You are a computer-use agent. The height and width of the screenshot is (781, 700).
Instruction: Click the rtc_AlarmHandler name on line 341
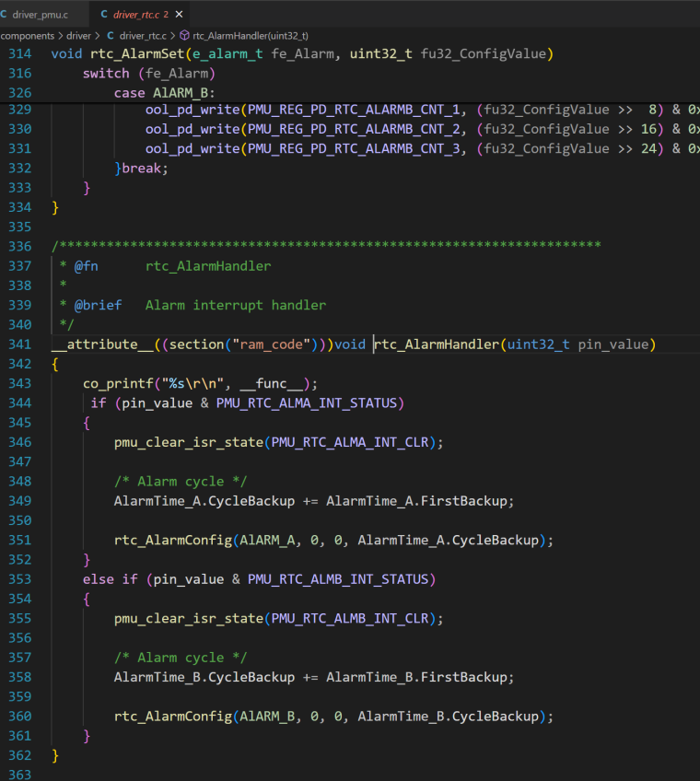(x=437, y=344)
